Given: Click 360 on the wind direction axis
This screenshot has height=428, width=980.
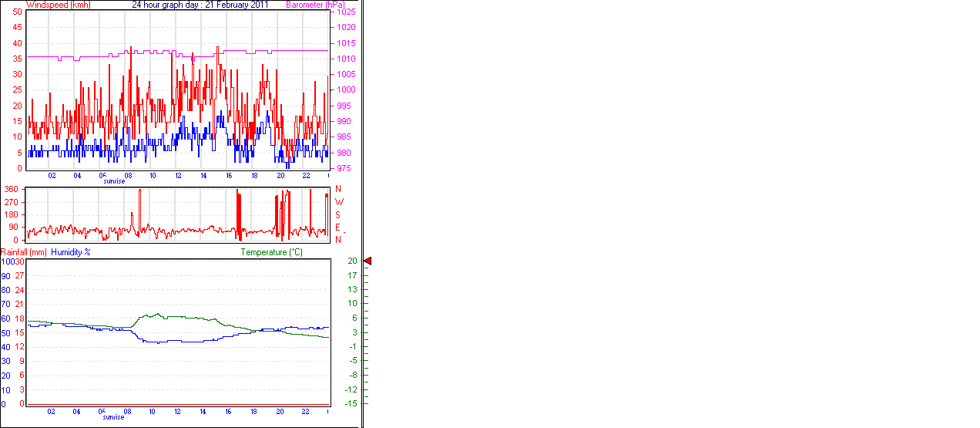Looking at the screenshot, I should tap(12, 189).
